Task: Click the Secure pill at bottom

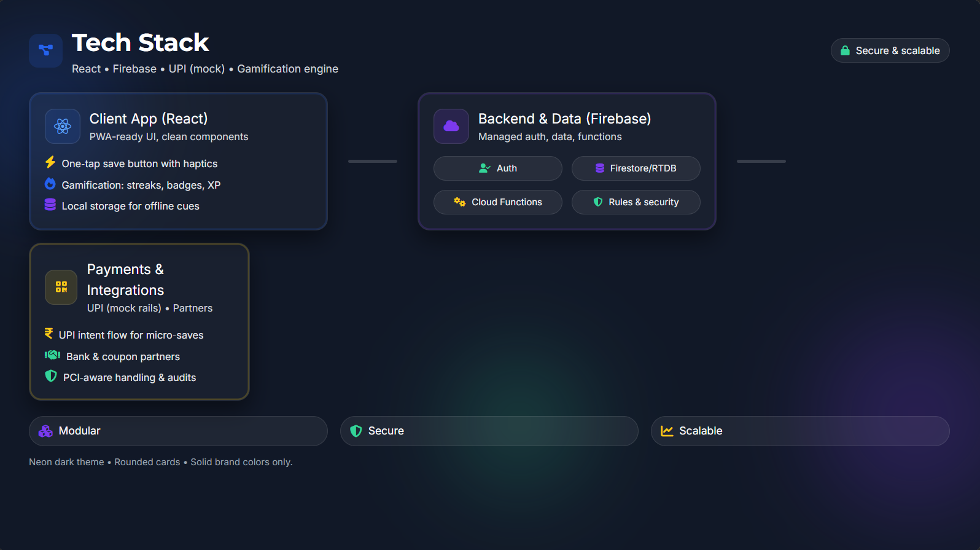Action: [x=489, y=431]
